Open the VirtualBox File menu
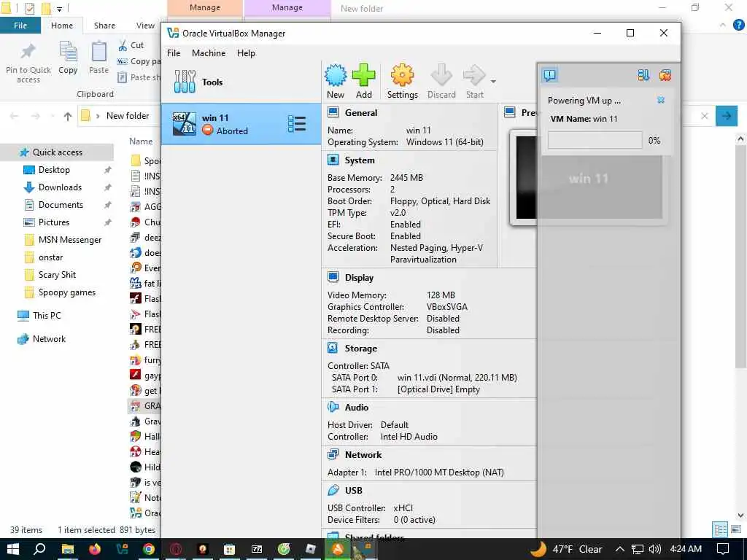747x560 pixels. click(174, 52)
